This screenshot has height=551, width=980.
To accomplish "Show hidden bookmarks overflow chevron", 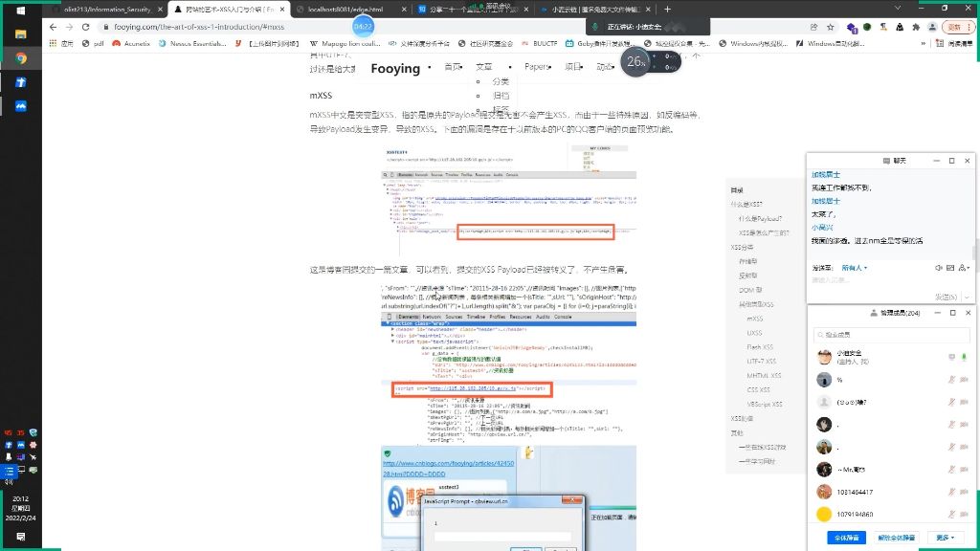I will [924, 43].
